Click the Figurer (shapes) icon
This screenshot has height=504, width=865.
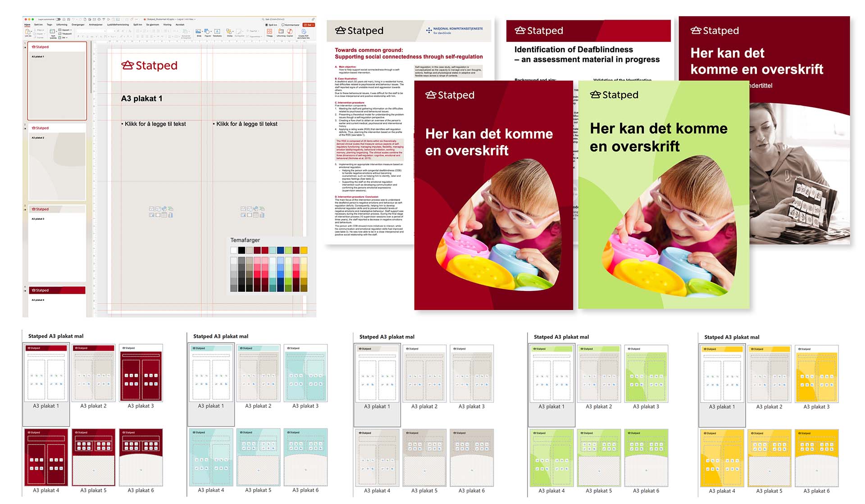[207, 32]
